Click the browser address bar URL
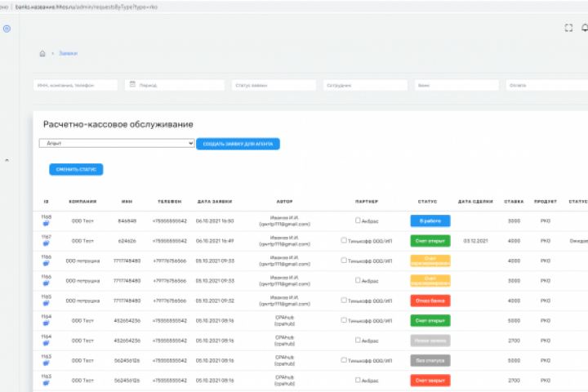This screenshot has height=392, width=588. coord(87,7)
